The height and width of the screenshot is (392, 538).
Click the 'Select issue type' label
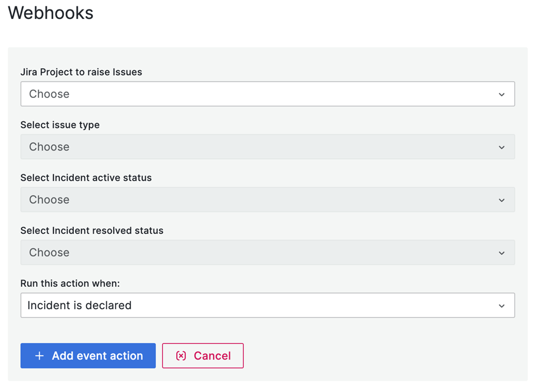point(60,125)
